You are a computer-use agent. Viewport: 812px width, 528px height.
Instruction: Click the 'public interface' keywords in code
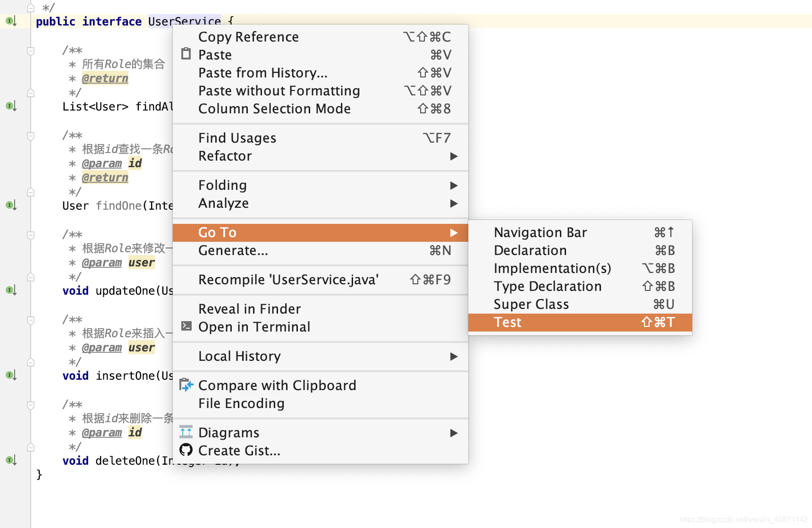tap(89, 22)
